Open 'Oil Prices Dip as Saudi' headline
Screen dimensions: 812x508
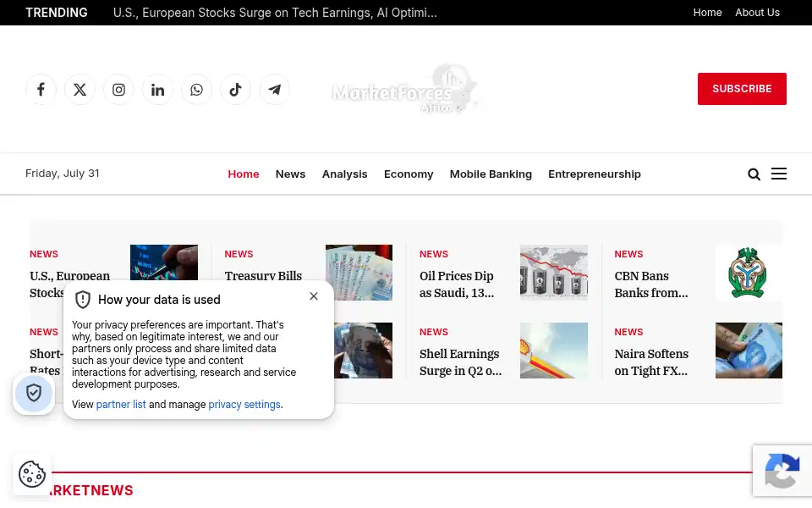pyautogui.click(x=457, y=284)
